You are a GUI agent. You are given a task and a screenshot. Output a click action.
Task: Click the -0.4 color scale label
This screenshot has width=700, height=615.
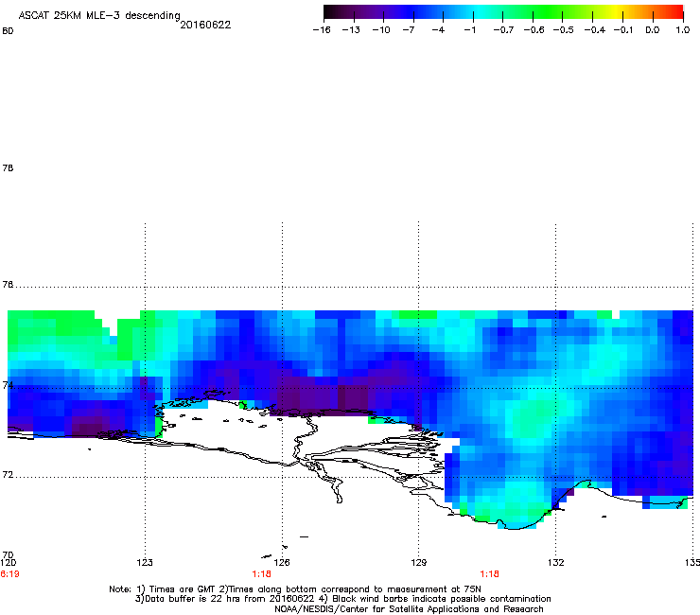(595, 30)
